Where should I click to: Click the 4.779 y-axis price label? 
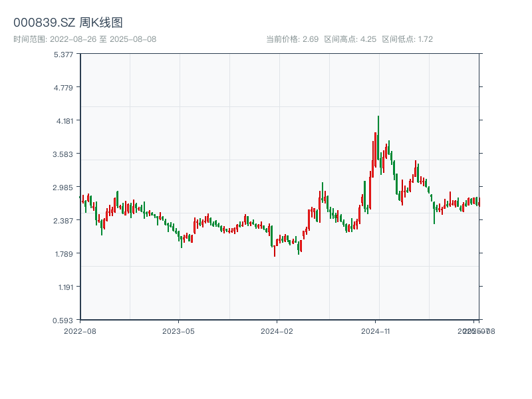pos(64,87)
